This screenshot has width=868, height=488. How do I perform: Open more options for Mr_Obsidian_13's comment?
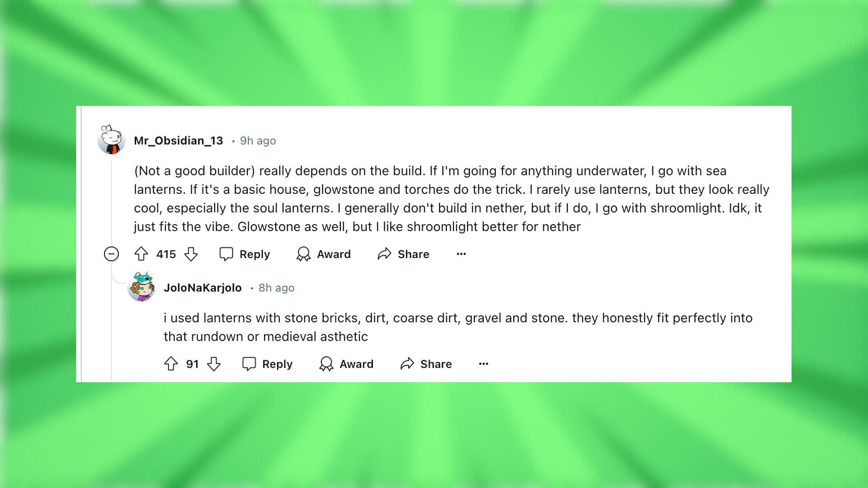(x=461, y=254)
